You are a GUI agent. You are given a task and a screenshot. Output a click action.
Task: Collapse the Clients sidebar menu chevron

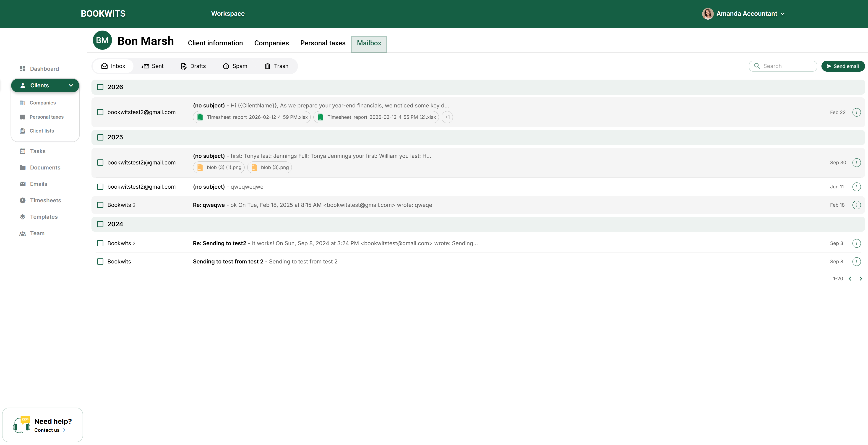point(71,86)
